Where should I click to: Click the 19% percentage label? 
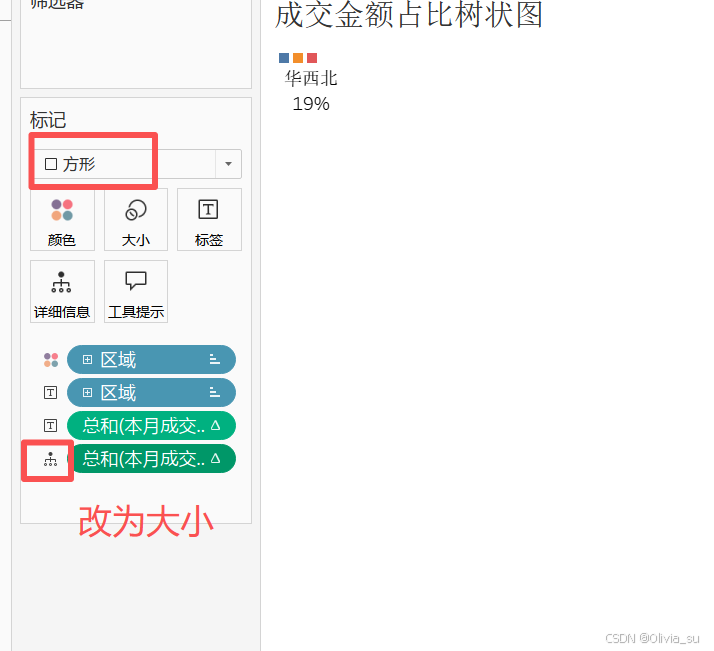click(311, 104)
